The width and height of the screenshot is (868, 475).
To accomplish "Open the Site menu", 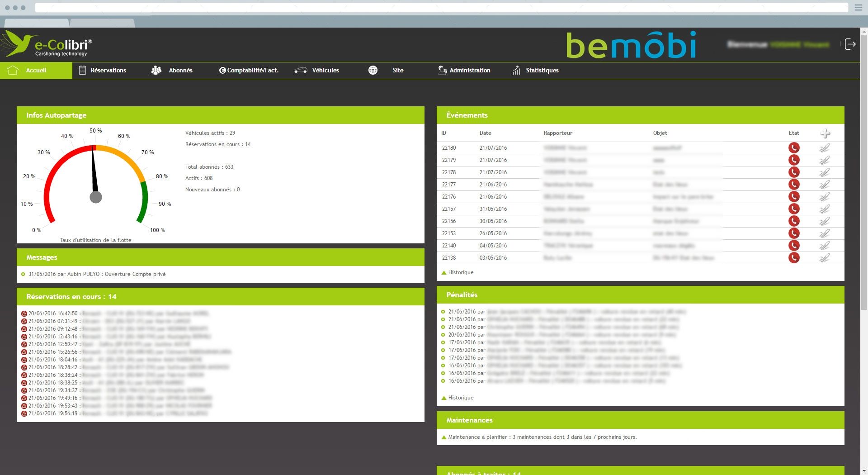I will tap(386, 71).
